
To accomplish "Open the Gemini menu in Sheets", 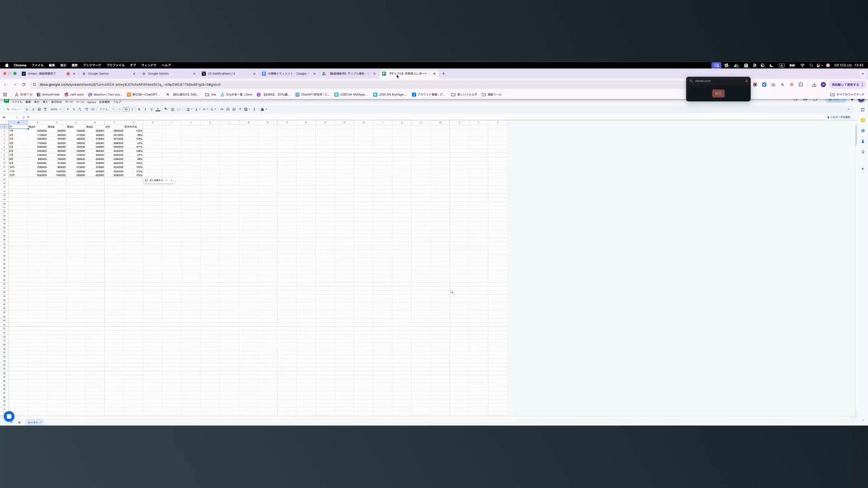I will point(91,102).
